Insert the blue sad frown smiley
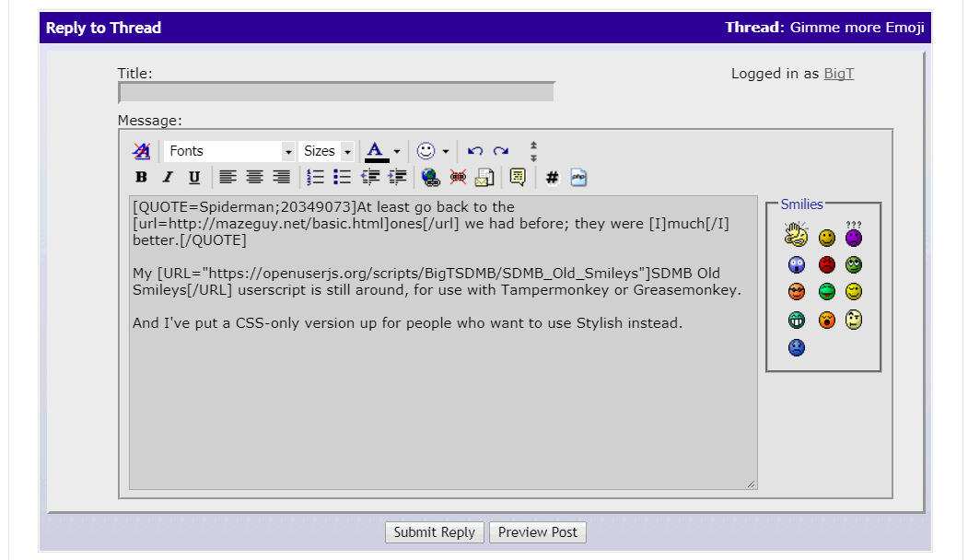 point(797,347)
